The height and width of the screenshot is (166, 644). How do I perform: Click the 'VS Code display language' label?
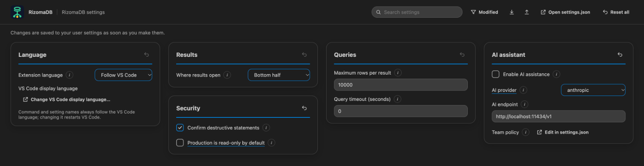point(48,88)
